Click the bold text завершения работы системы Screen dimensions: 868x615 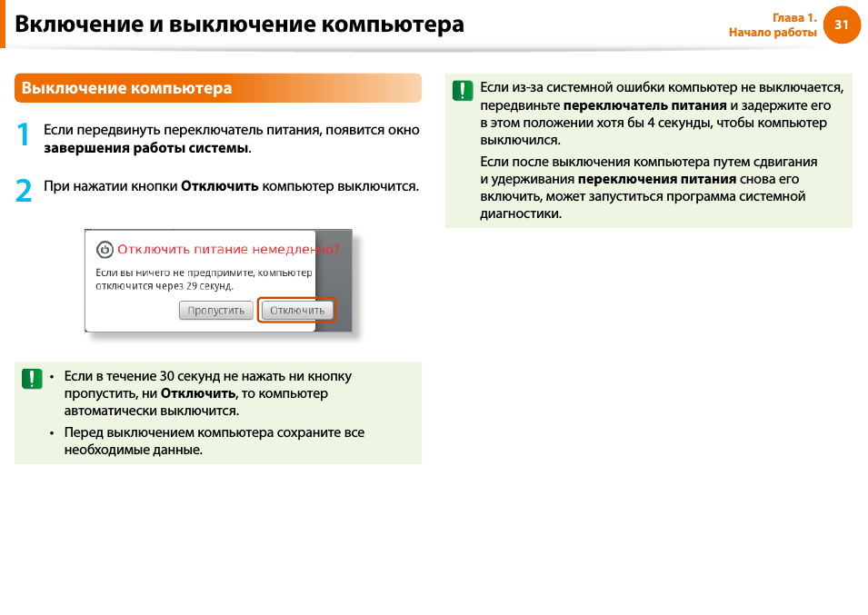click(x=146, y=148)
